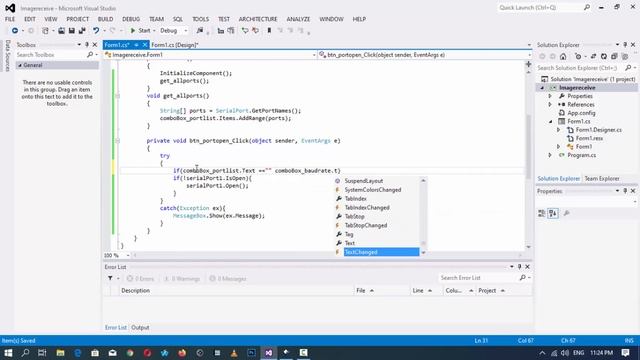Switch to the Output tab
640x360 pixels.
[140, 328]
